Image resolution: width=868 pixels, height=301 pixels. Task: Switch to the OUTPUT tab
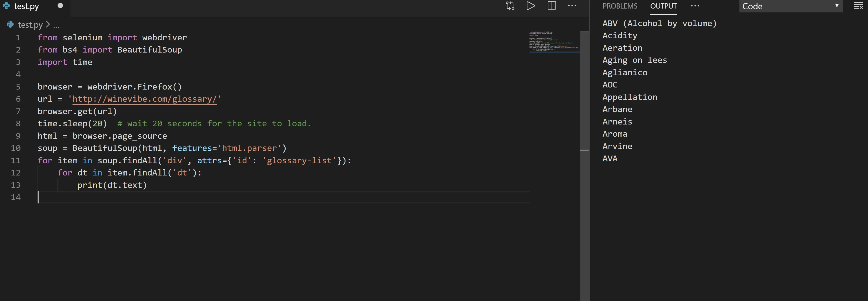[x=663, y=6]
